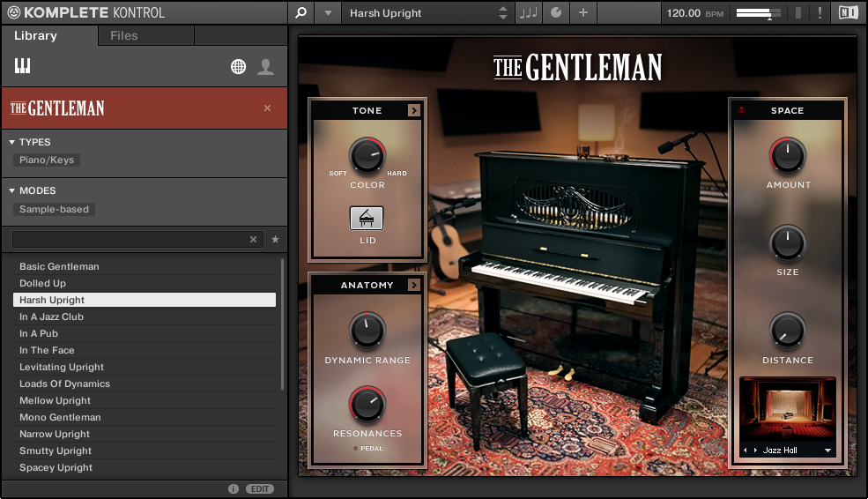868x499 pixels.
Task: Select factory content globe icon
Action: (238, 66)
